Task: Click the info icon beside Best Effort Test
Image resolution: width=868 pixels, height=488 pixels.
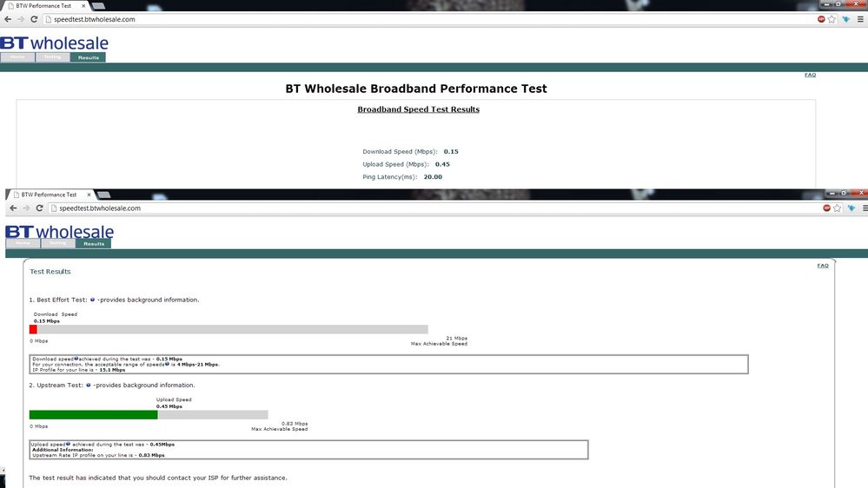Action: pyautogui.click(x=92, y=300)
